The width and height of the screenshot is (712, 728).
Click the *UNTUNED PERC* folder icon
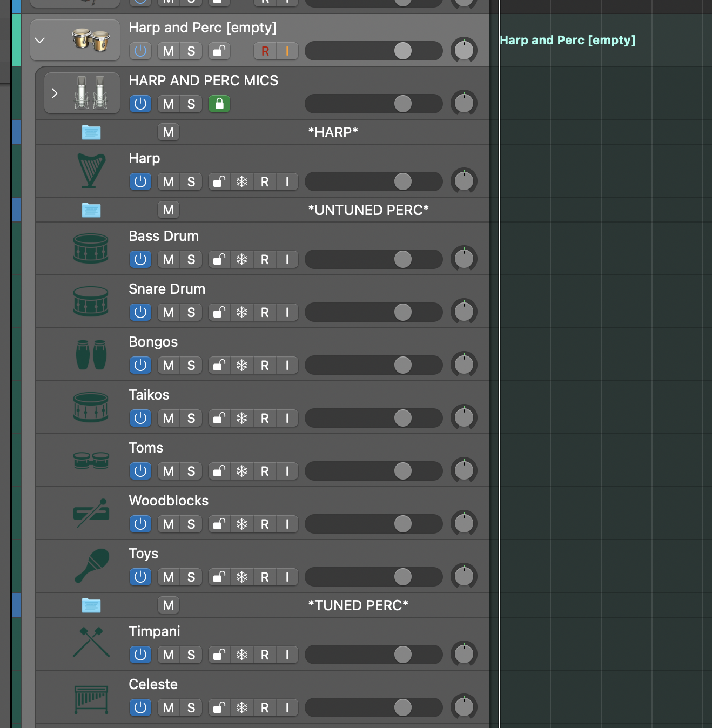91,210
